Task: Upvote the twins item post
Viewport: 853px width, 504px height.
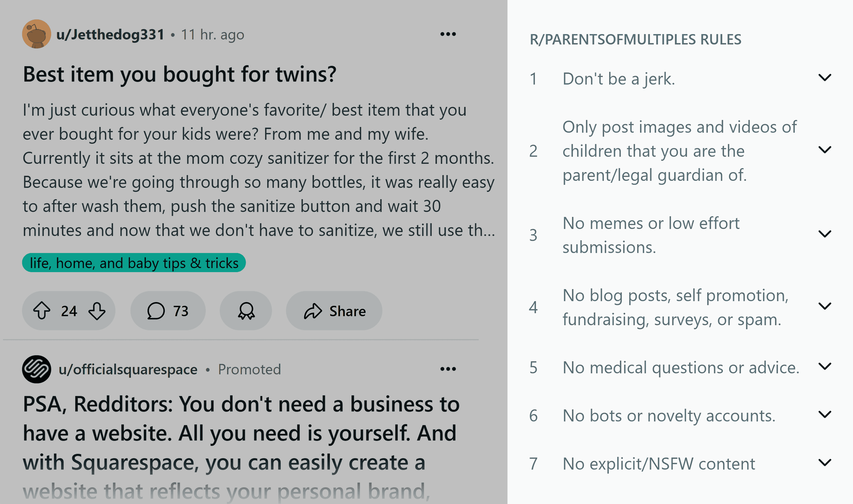Action: point(42,311)
